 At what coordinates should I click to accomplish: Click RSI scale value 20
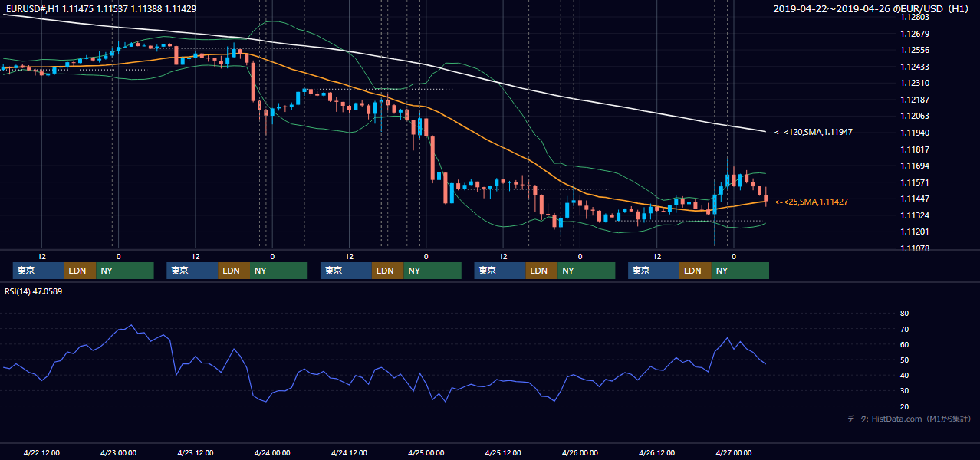click(904, 406)
